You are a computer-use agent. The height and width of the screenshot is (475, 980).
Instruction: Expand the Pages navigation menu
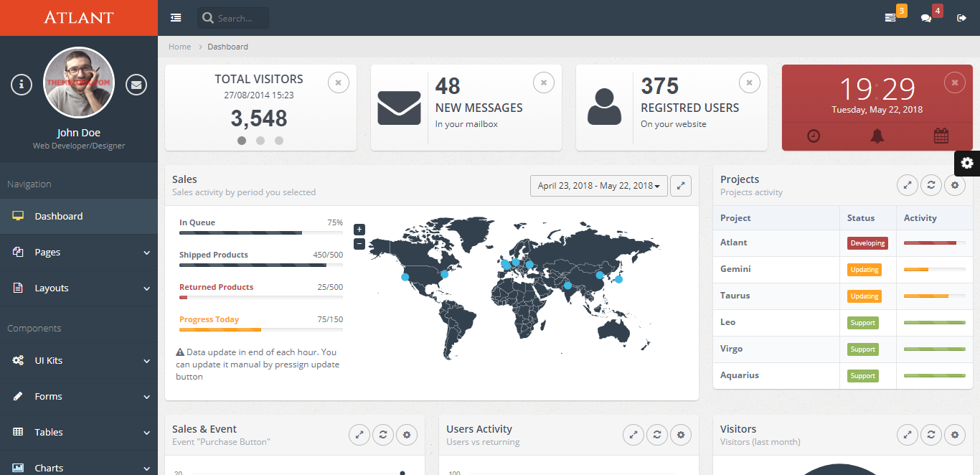tap(79, 252)
